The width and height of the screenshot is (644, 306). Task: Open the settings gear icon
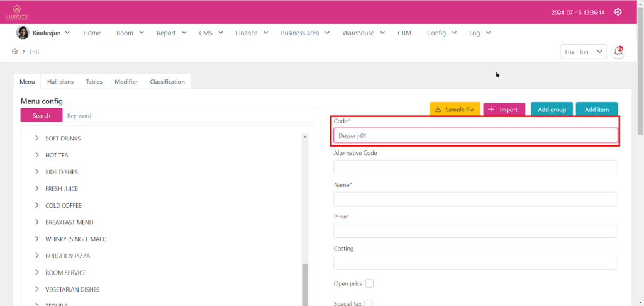[x=618, y=12]
